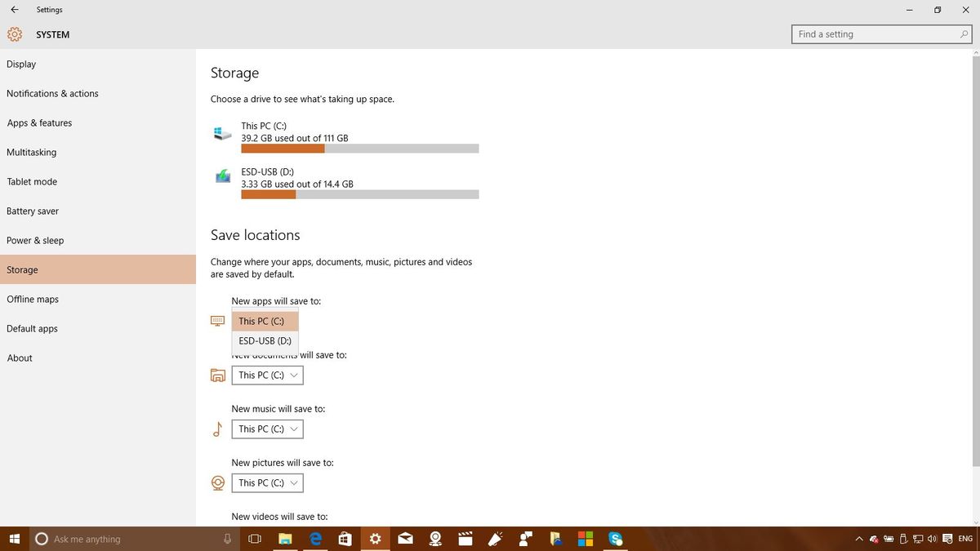The width and height of the screenshot is (980, 551).
Task: Launch Skype from the taskbar
Action: click(x=616, y=539)
